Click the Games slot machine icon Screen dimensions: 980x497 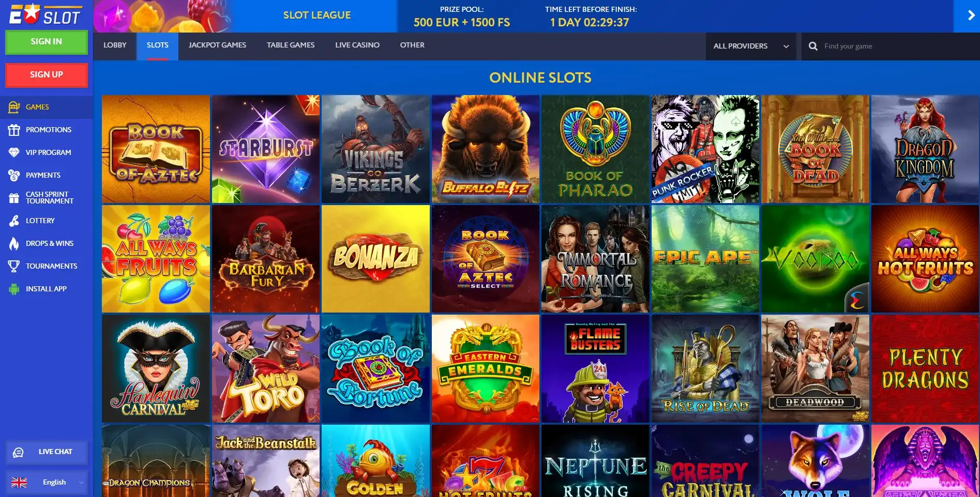pos(14,107)
